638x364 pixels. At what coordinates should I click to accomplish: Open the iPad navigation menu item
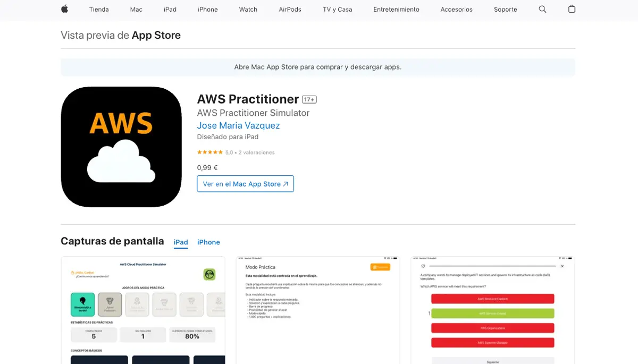click(x=170, y=10)
